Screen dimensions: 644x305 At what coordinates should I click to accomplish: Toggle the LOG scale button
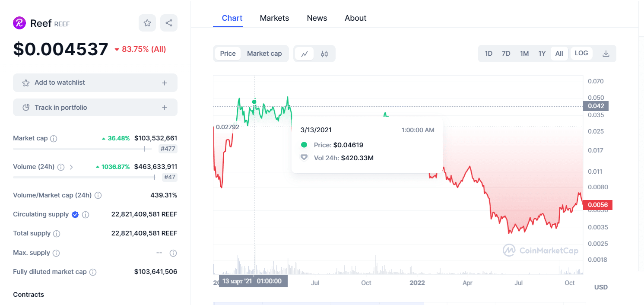(x=581, y=53)
